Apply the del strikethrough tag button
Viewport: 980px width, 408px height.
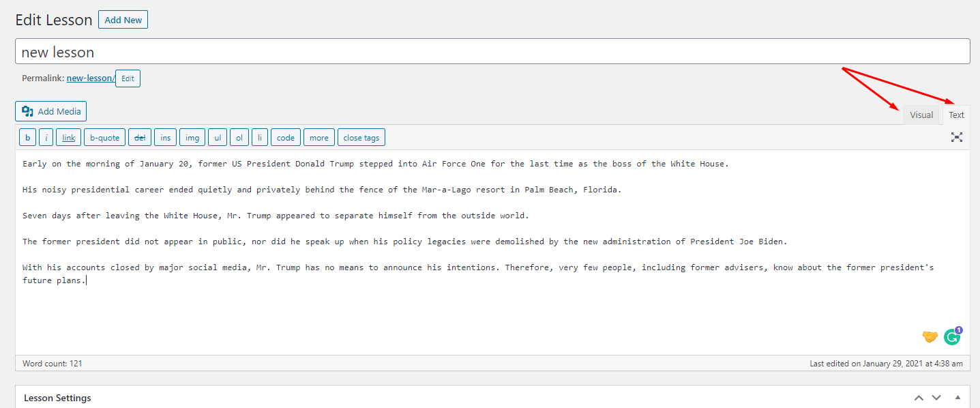[140, 138]
